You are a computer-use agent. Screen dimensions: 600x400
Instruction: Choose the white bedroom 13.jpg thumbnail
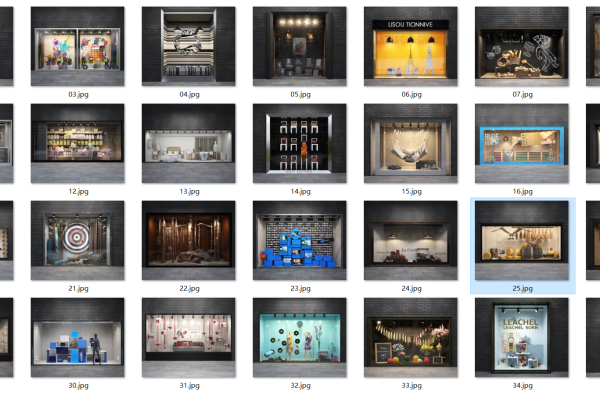coord(188,143)
